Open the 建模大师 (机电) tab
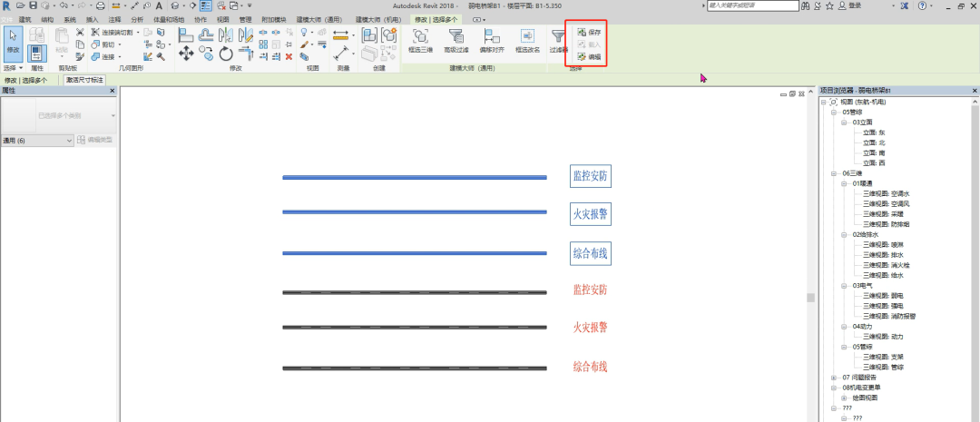Image resolution: width=980 pixels, height=422 pixels. pyautogui.click(x=379, y=20)
